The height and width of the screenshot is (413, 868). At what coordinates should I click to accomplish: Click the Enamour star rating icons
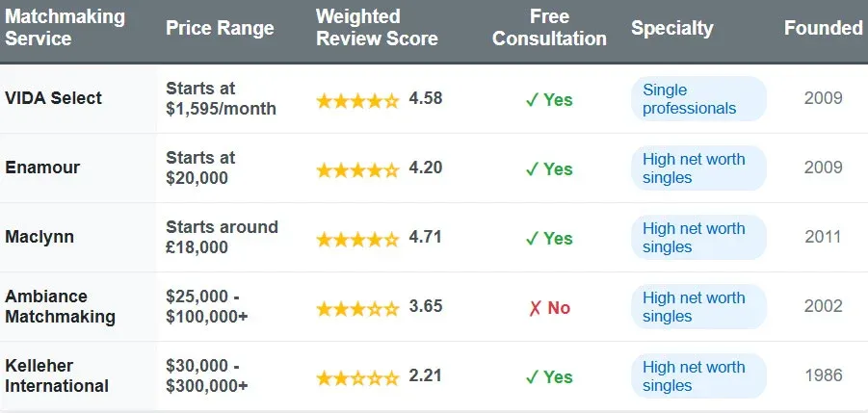[x=357, y=168]
